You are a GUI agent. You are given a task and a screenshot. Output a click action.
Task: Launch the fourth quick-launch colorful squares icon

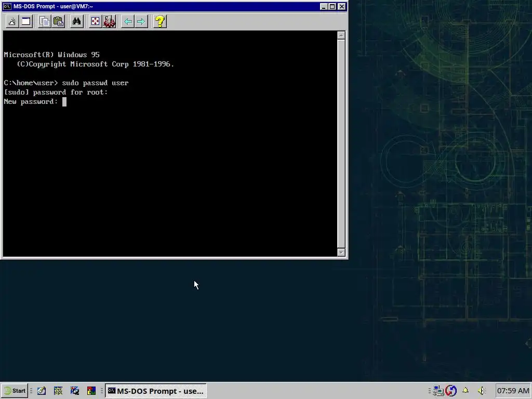(x=91, y=391)
